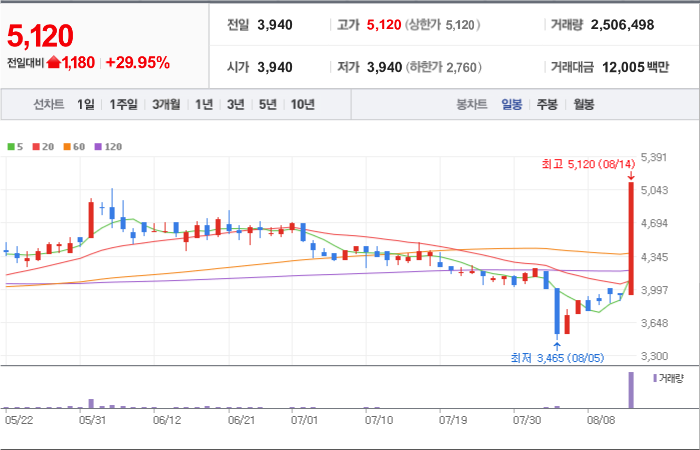Click the 고가 value 5,120 in red
The width and height of the screenshot is (700, 450).
pos(384,25)
